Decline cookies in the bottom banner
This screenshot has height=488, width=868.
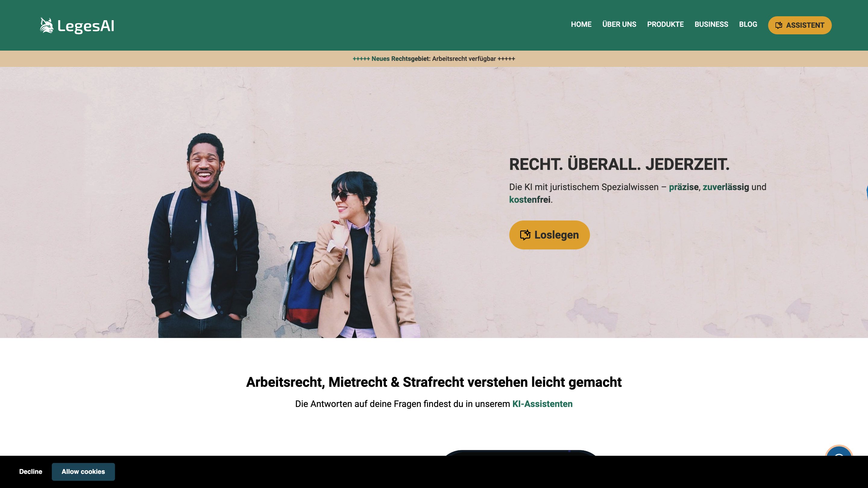[31, 471]
